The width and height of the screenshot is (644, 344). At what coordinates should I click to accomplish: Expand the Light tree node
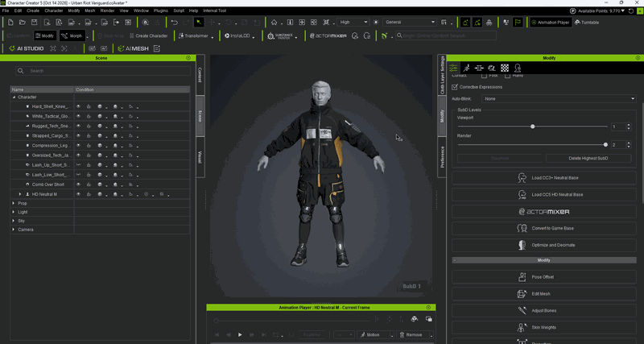tap(14, 212)
